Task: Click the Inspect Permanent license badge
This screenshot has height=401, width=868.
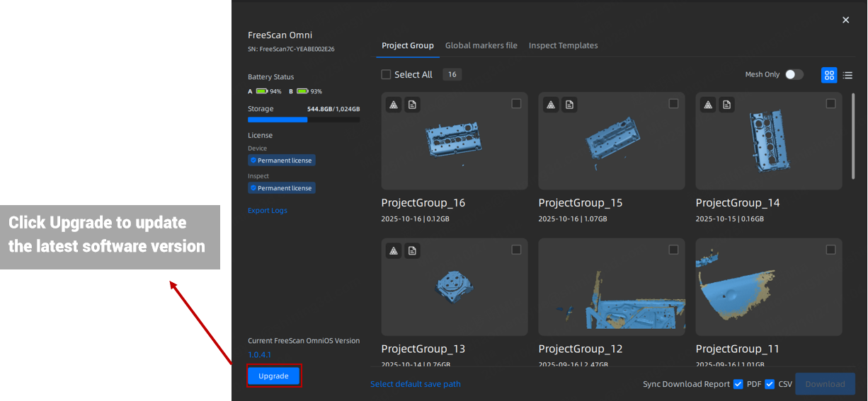Action: point(282,188)
